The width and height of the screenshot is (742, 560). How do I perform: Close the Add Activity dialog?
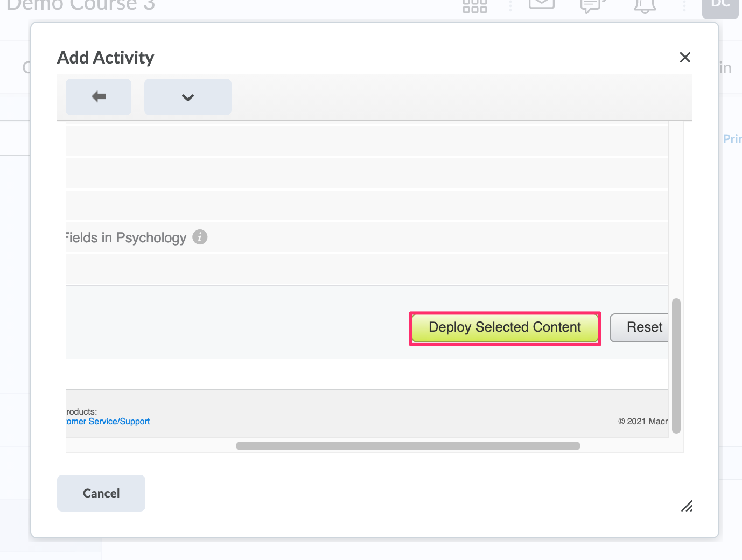coord(685,57)
